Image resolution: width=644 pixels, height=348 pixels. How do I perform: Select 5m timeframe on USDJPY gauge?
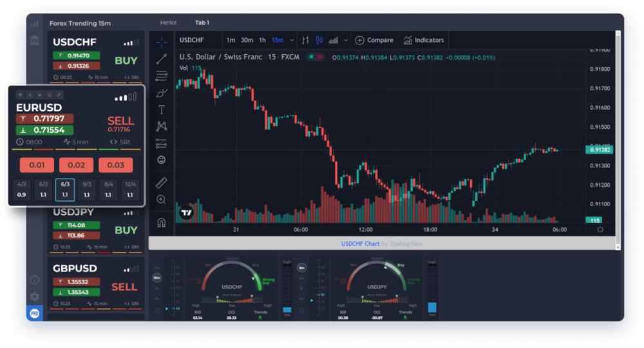[x=301, y=268]
